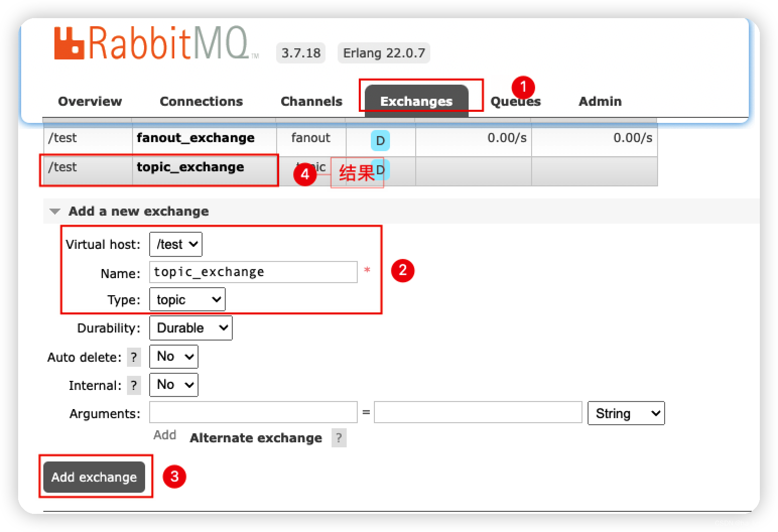This screenshot has width=778, height=532.
Task: Open the Virtual host dropdown
Action: 176,244
